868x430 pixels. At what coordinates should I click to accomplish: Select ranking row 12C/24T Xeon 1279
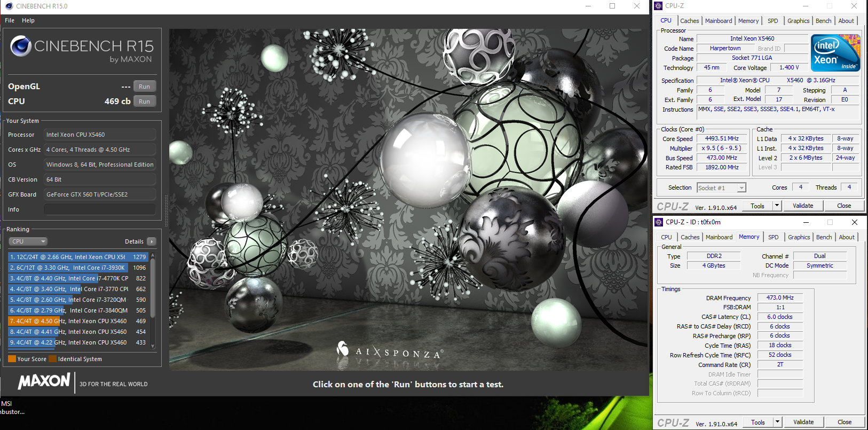pyautogui.click(x=78, y=257)
